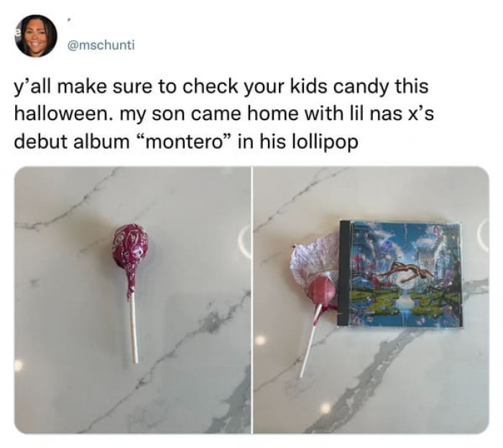Click the Montero CD album cover

(401, 275)
